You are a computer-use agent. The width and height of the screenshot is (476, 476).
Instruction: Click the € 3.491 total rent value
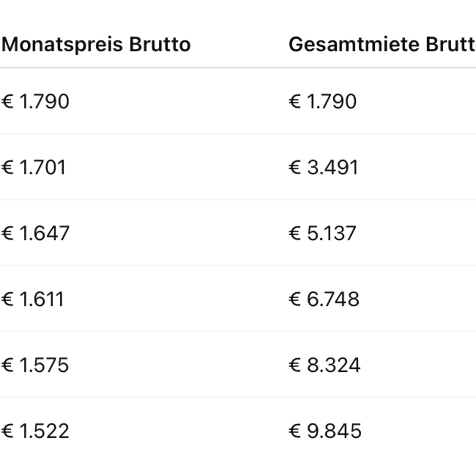(x=324, y=167)
